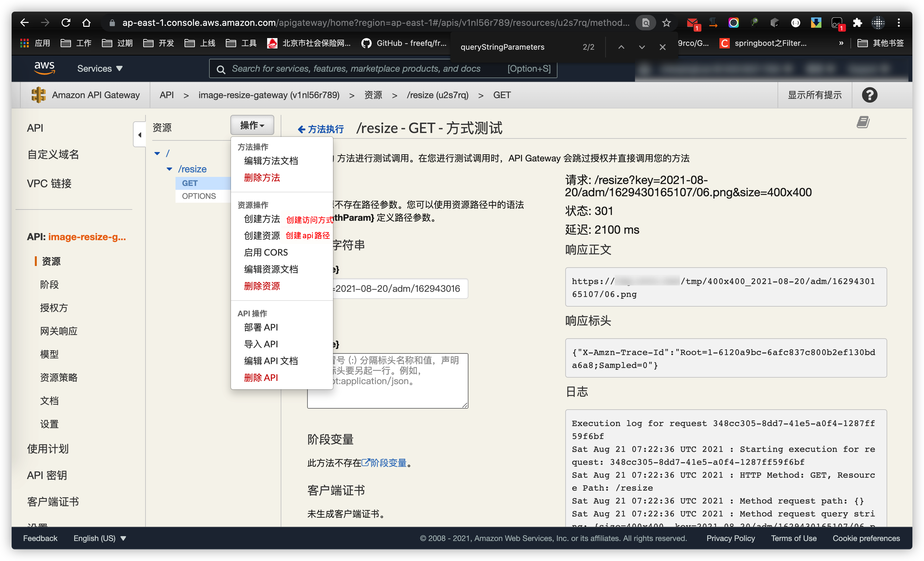Show hidden bookmarks overflow chevron
The width and height of the screenshot is (924, 561).
[841, 43]
